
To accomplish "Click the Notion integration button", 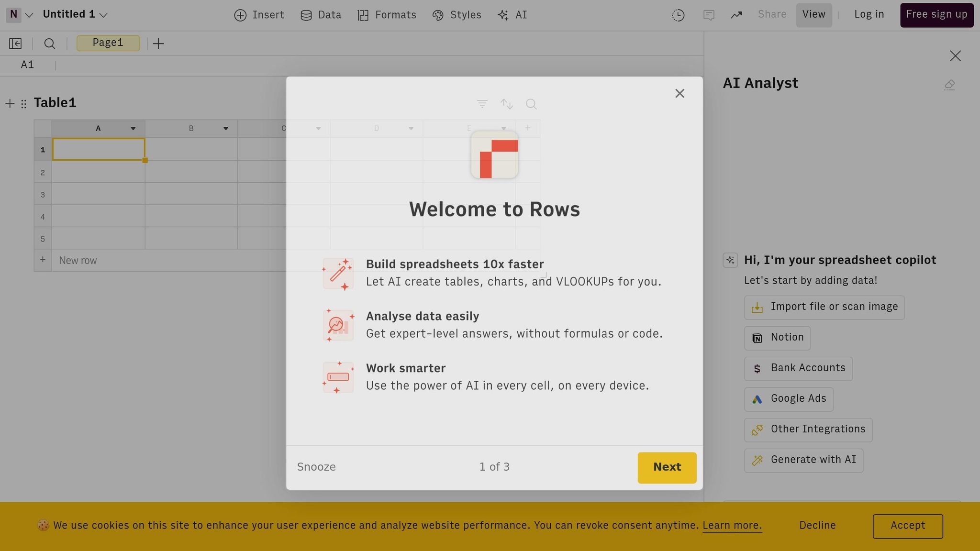I will point(777,338).
